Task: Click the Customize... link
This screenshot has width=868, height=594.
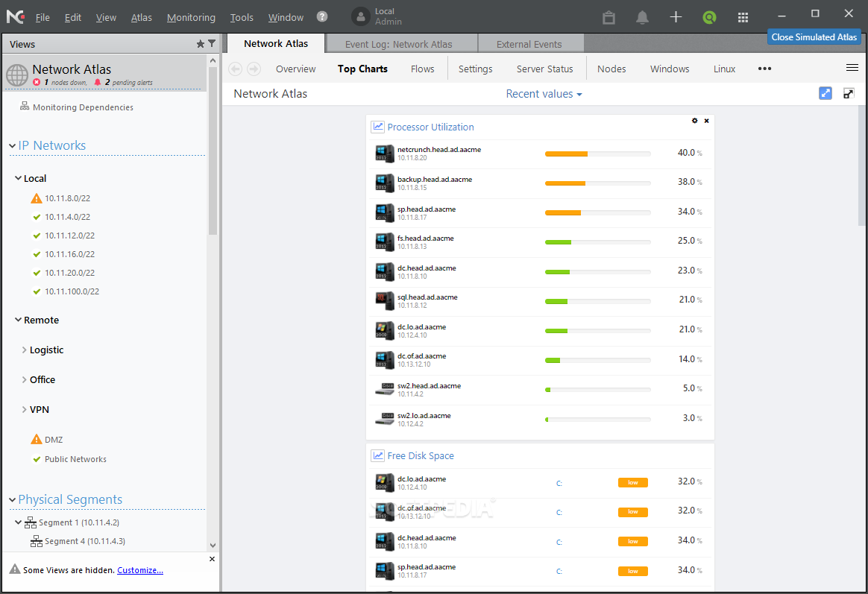Action: point(140,570)
